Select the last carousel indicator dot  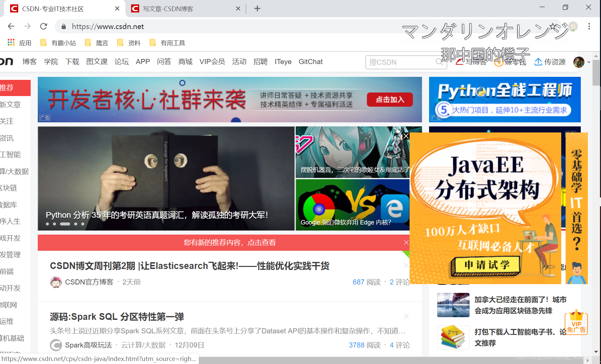click(83, 224)
